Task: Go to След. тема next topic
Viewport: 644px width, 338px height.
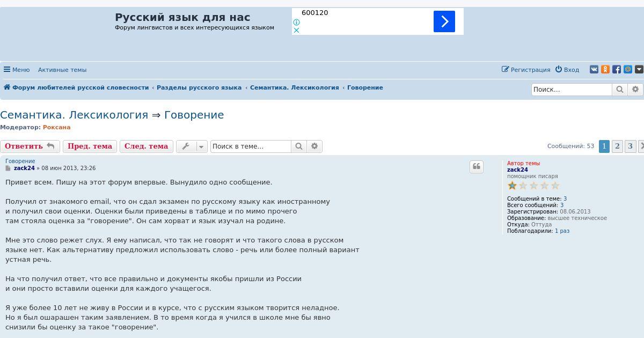Action: 147,146
